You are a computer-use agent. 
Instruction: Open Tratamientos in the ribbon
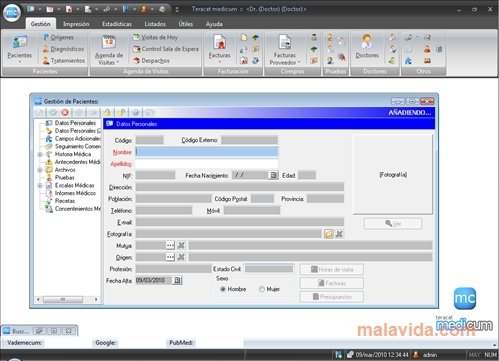click(63, 61)
